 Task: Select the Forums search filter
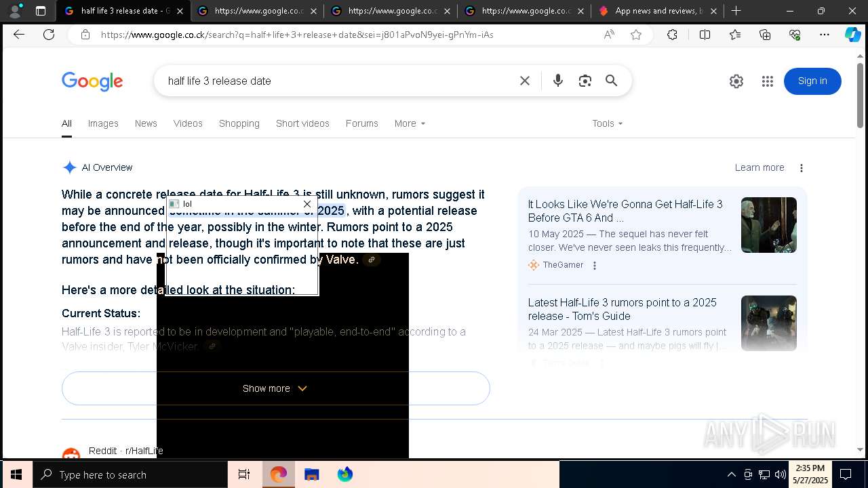[362, 123]
